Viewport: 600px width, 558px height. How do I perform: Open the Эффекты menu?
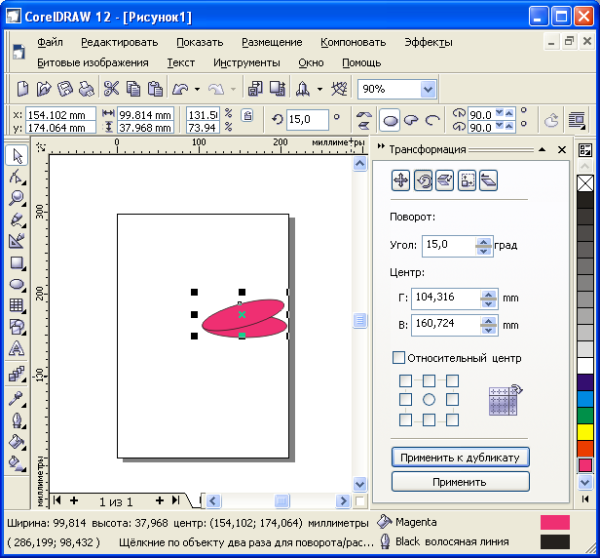pos(428,42)
